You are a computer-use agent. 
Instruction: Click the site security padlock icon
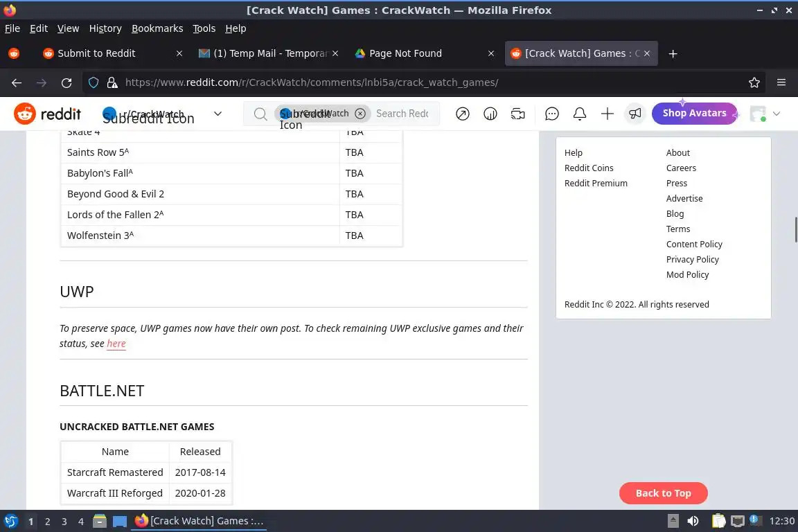point(112,82)
